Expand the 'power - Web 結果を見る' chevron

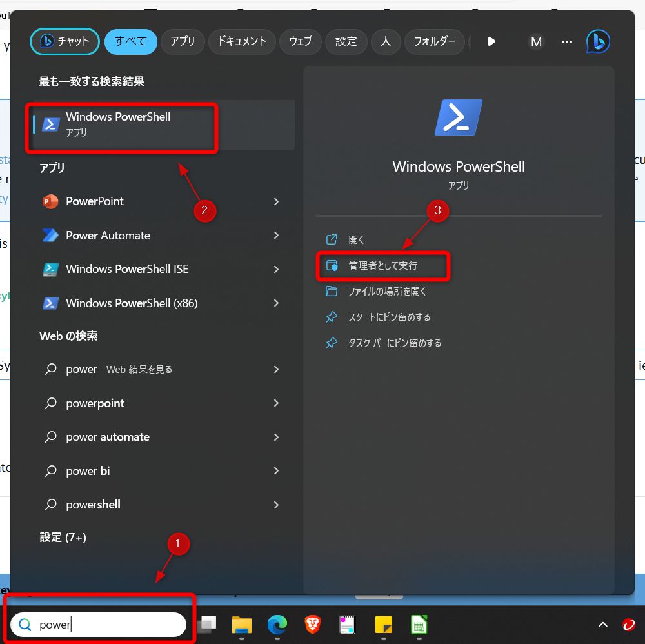(276, 370)
